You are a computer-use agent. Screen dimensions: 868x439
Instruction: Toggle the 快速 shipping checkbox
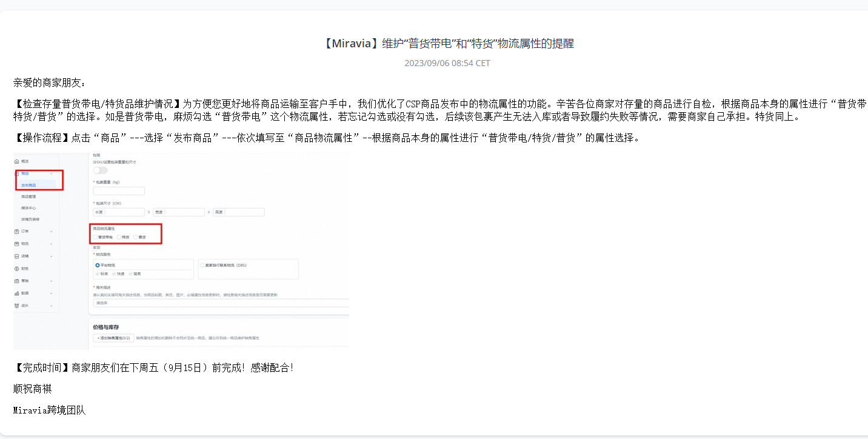pyautogui.click(x=114, y=274)
